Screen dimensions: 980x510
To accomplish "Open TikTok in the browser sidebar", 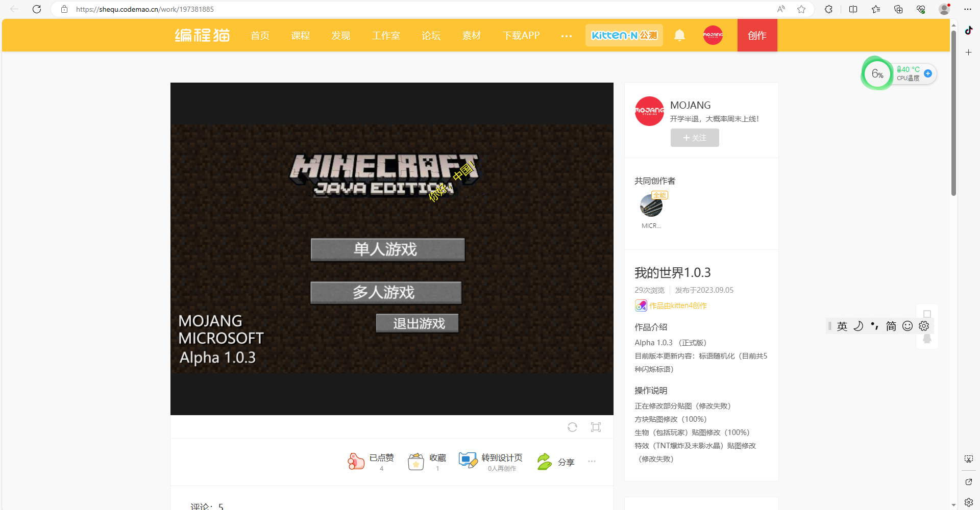I will pos(968,30).
